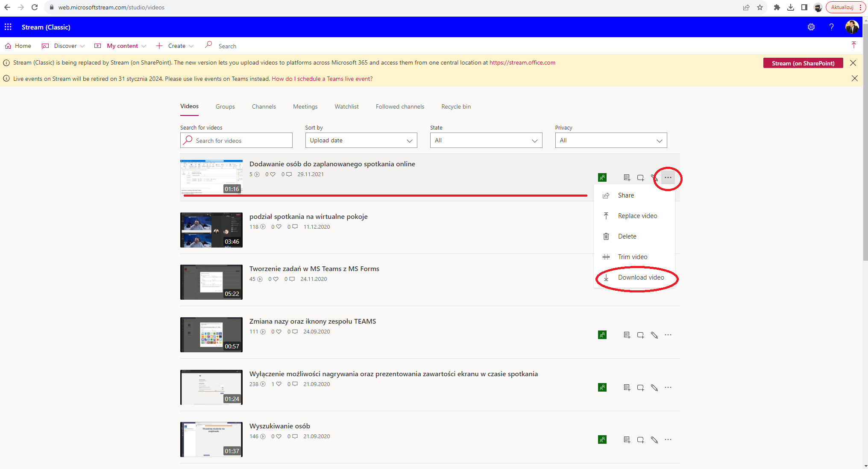Open the 'Zmiana nazy oraz ikonki zespołu TEAMS' thumbnail

tap(211, 335)
